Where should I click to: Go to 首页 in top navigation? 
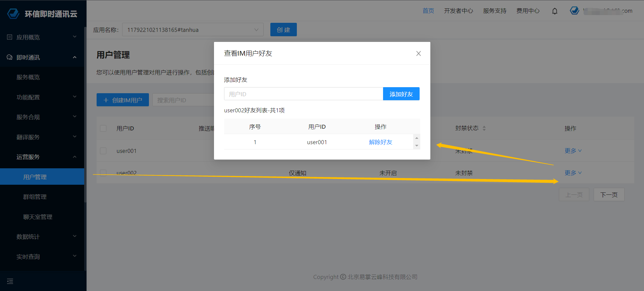[x=428, y=11]
